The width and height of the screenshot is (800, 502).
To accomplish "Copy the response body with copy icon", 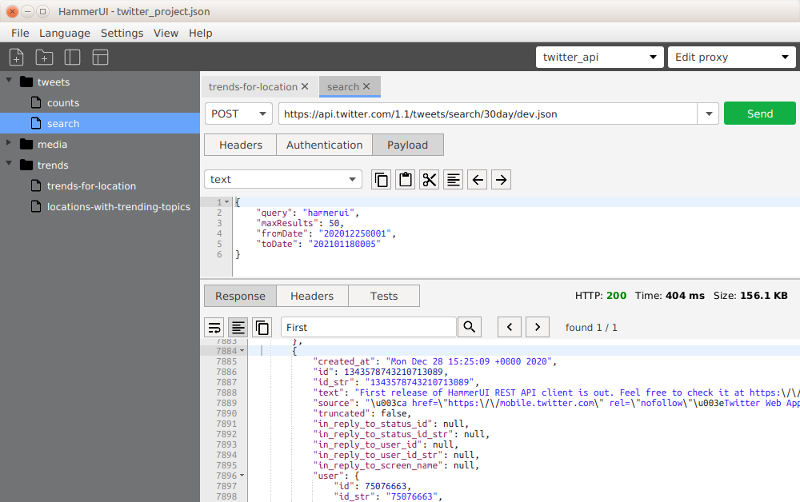I will (x=262, y=327).
